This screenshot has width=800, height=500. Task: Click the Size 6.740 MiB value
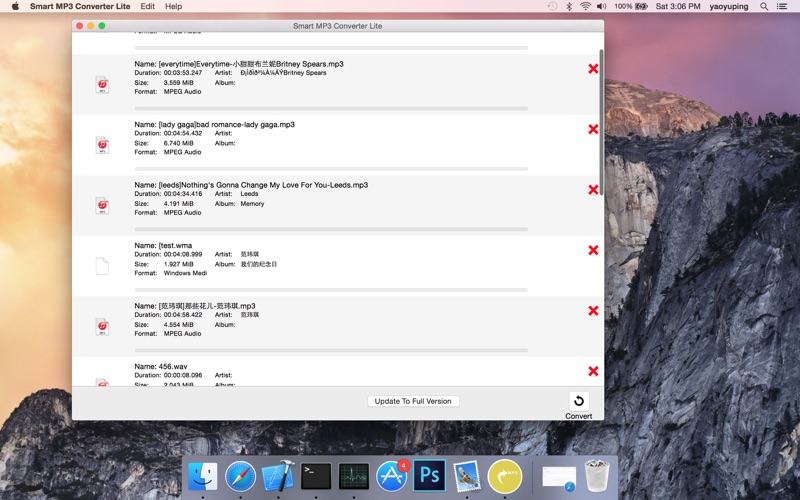tap(179, 143)
